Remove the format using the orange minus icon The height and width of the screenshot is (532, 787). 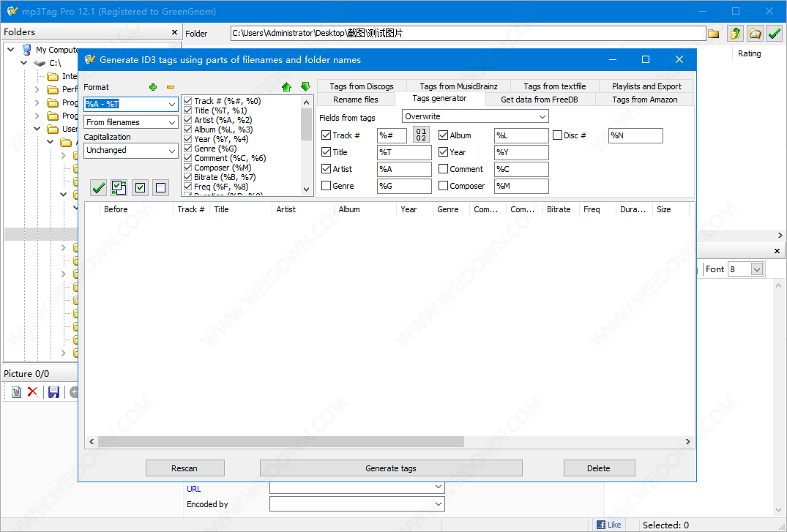click(x=171, y=87)
